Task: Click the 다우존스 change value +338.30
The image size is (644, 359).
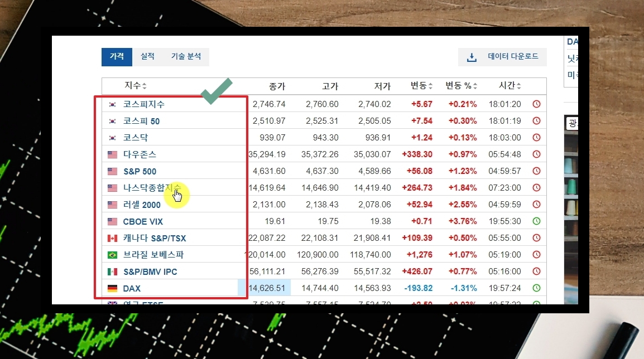Action: [417, 154]
